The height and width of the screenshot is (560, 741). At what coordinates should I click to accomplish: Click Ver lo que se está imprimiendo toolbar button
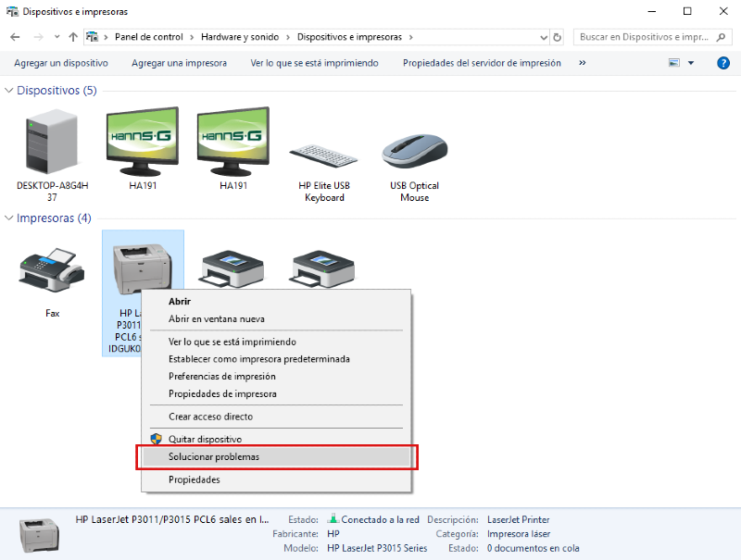[x=314, y=63]
